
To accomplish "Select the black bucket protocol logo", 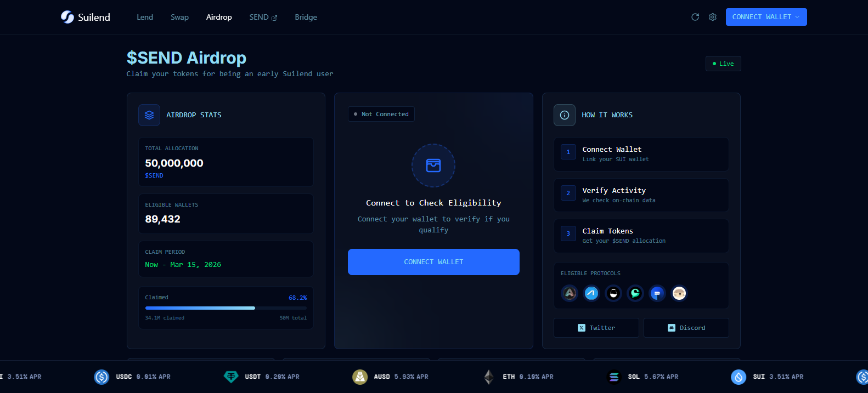I will 613,293.
